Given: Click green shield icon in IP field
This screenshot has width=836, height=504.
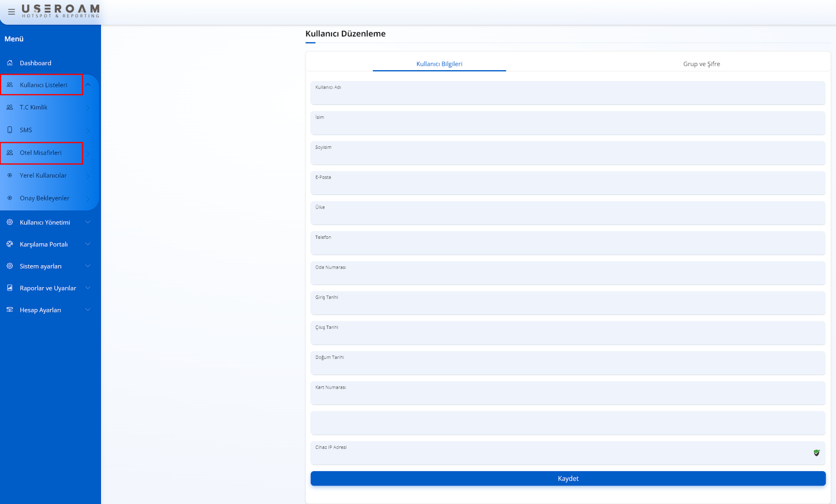Looking at the screenshot, I should coord(816,453).
